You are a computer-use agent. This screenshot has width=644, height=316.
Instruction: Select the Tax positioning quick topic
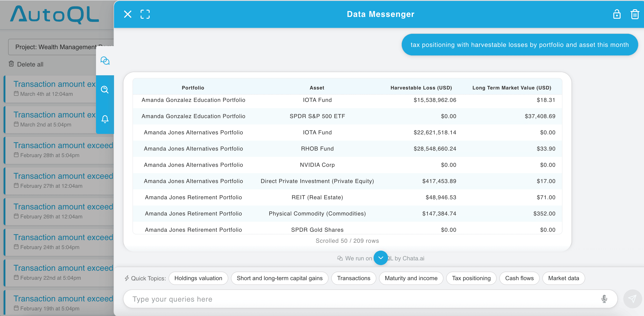tap(471, 278)
